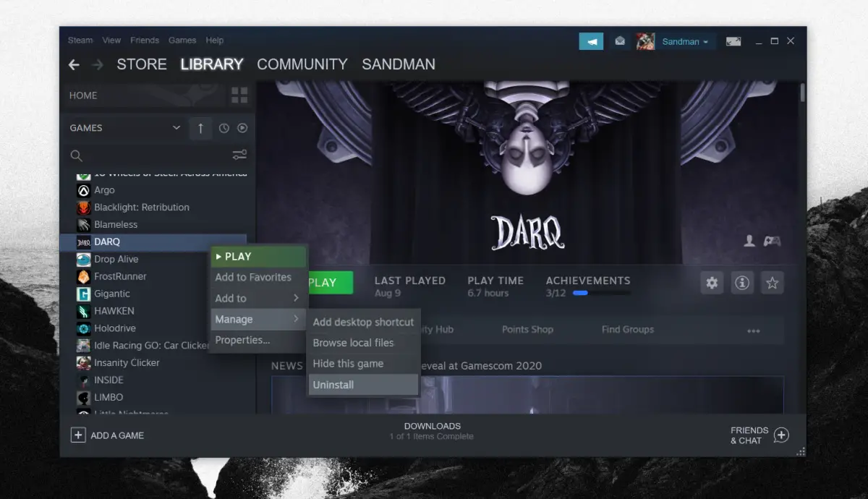Open the collections grid view icon
This screenshot has height=499, width=868.
coord(239,95)
